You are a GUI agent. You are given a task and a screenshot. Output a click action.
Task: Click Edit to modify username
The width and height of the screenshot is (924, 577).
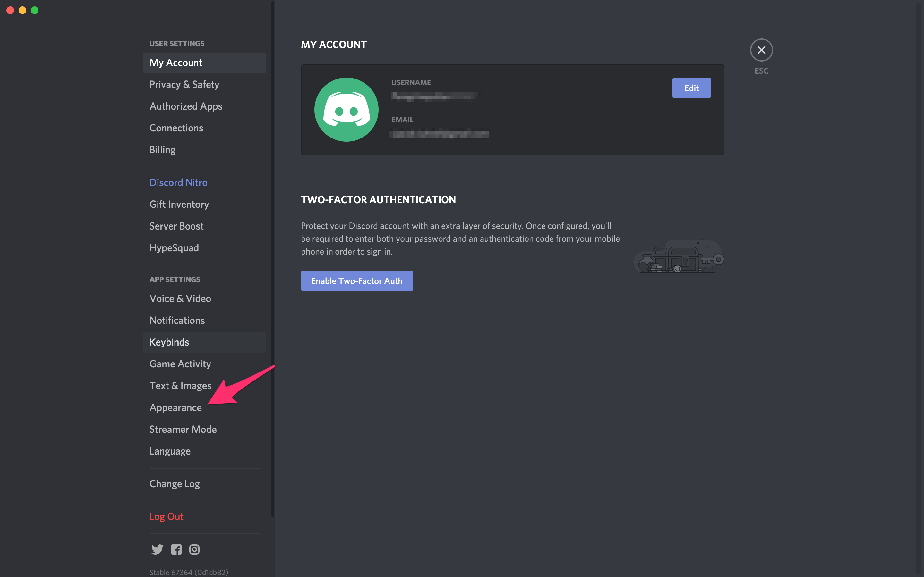click(690, 87)
